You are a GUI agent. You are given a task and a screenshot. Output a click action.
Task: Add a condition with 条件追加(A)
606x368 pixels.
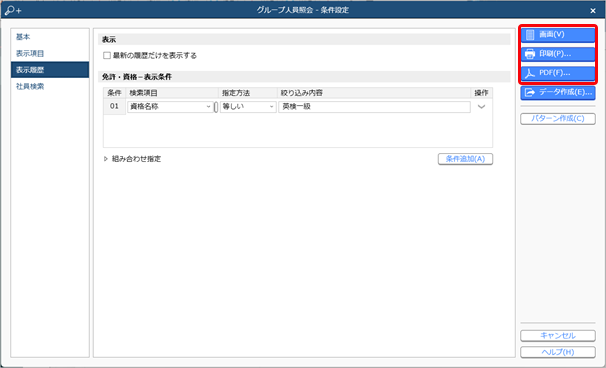coord(465,159)
